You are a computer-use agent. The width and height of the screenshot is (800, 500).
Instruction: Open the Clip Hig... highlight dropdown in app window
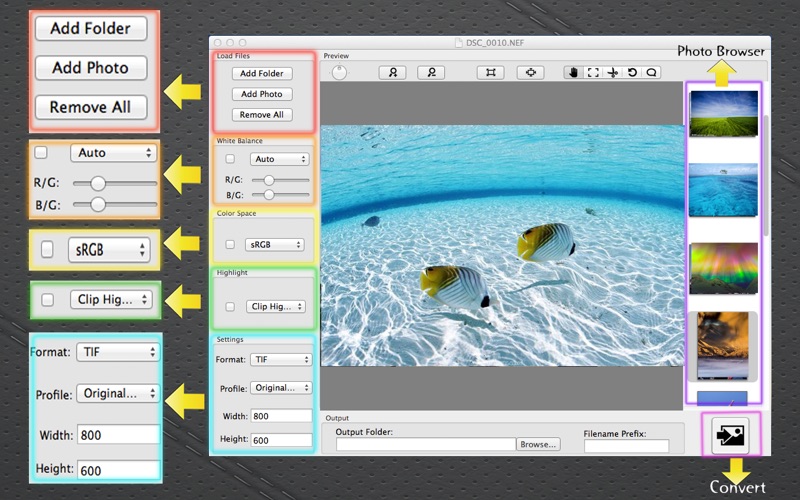click(x=276, y=306)
